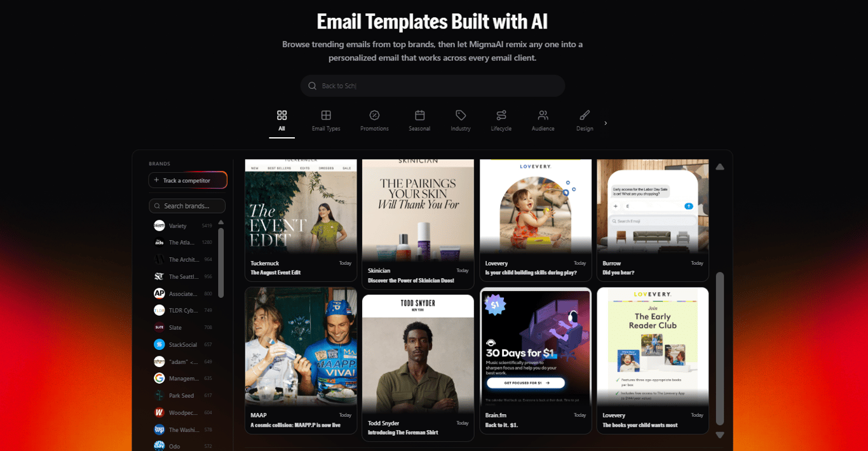Open the MAAP cosmic collision email thumbnail
The image size is (868, 451).
[x=301, y=346]
